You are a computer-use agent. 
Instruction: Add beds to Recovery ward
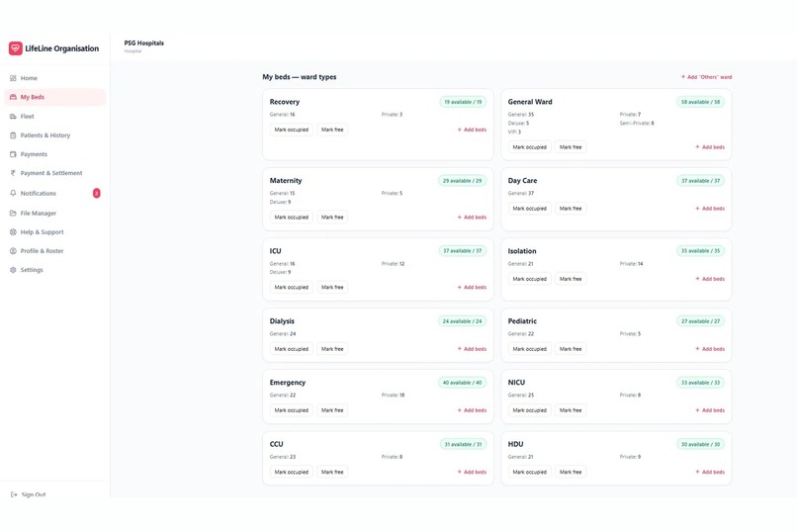tap(472, 130)
